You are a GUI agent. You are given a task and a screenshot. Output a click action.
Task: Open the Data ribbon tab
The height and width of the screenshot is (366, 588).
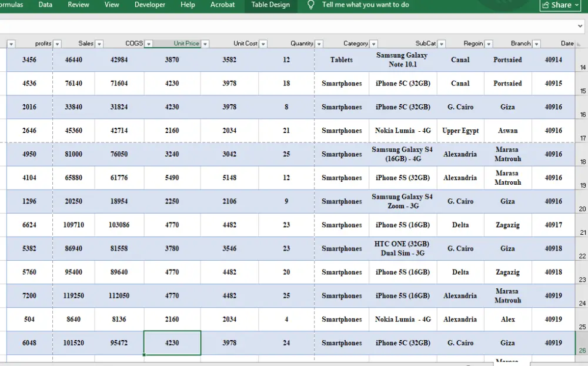[x=45, y=5]
